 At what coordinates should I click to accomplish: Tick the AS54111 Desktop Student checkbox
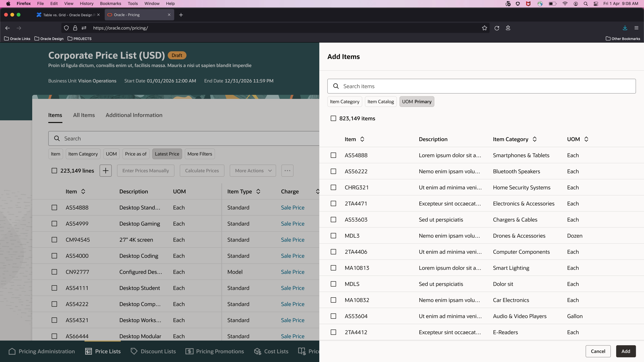pos(54,288)
